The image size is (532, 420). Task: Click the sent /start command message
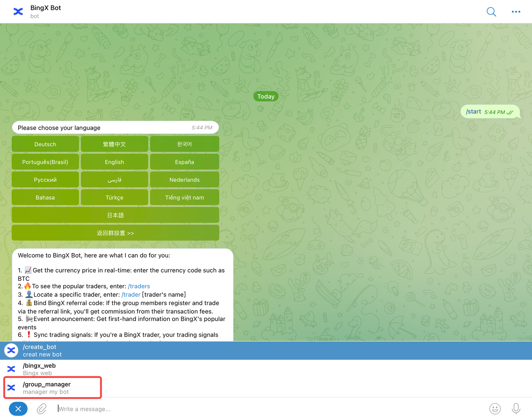(x=473, y=112)
